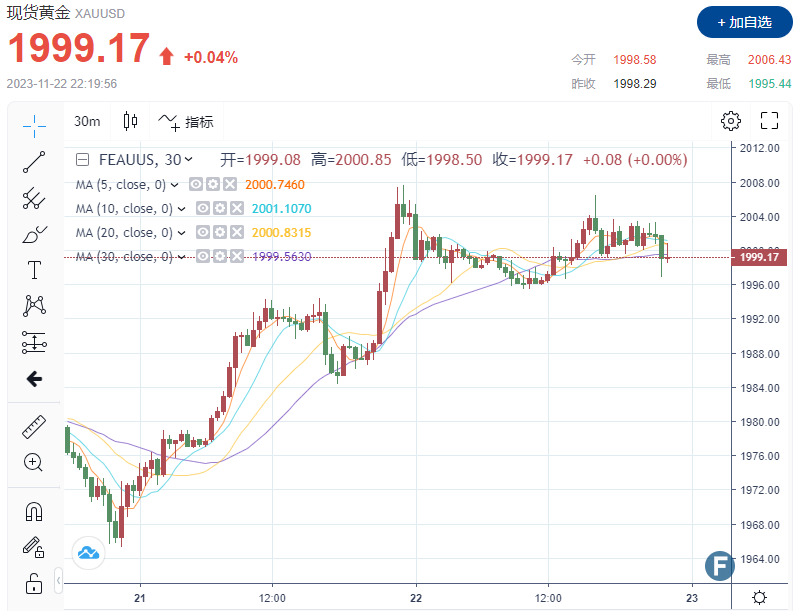Collapse the indicator legend box
This screenshot has width=797, height=611.
click(x=83, y=160)
